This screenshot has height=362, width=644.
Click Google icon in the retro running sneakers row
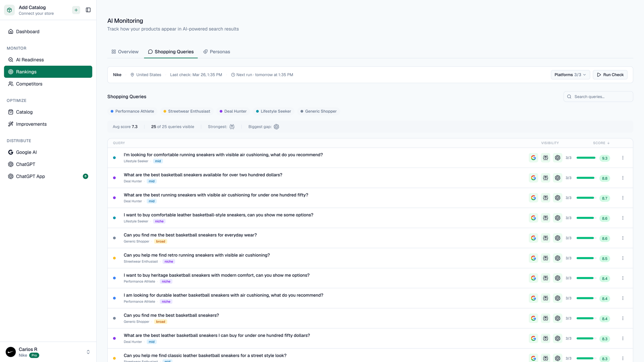[x=533, y=258]
